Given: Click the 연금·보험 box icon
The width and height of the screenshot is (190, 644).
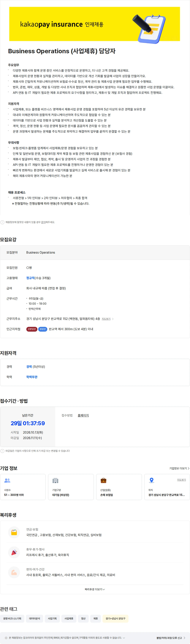Looking at the screenshot, I should tap(14, 532).
